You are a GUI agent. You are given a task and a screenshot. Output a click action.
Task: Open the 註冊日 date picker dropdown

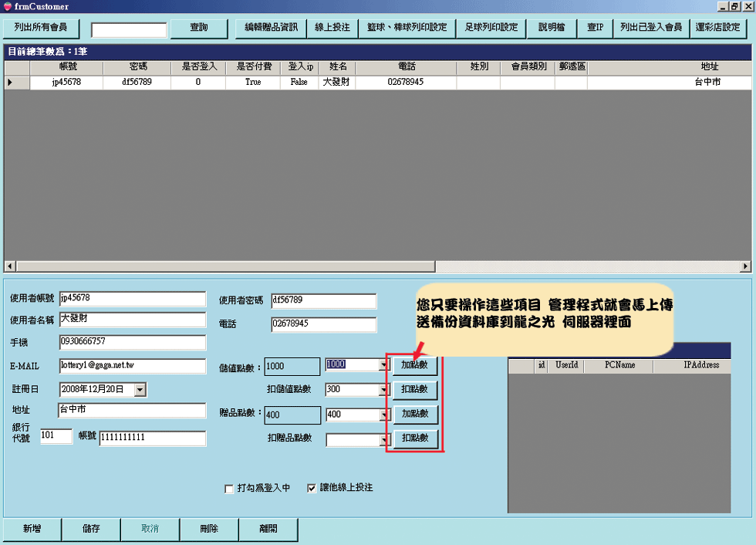(140, 391)
